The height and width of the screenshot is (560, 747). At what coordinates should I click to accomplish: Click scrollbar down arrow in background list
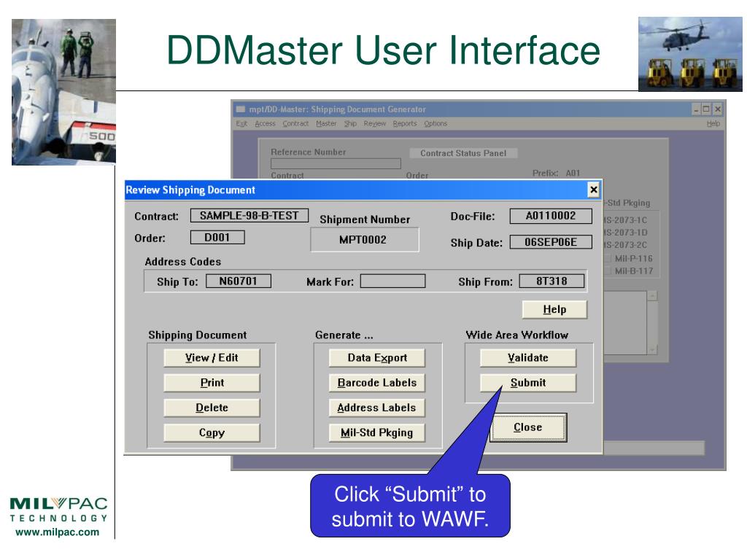(652, 349)
